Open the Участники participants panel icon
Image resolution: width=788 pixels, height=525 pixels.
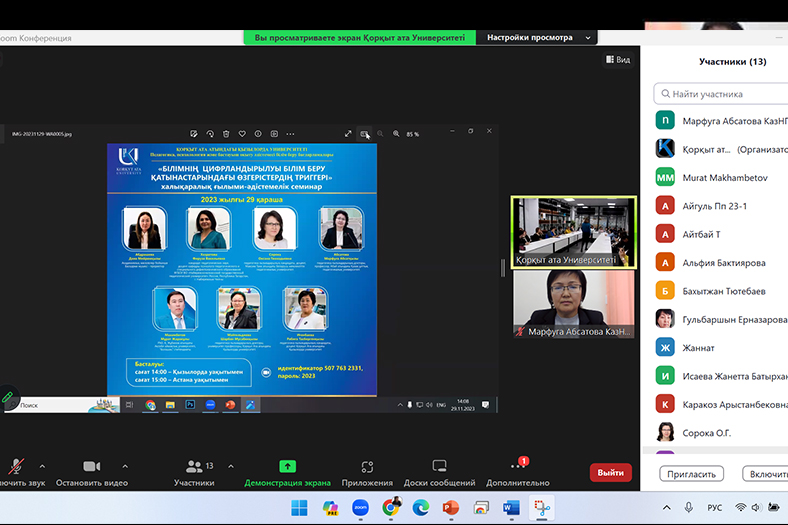pos(193,467)
